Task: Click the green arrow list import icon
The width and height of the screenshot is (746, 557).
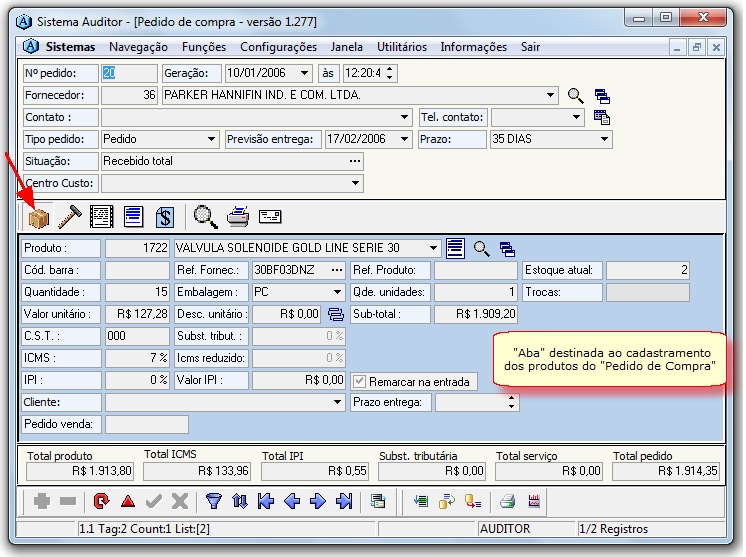Action: (421, 501)
